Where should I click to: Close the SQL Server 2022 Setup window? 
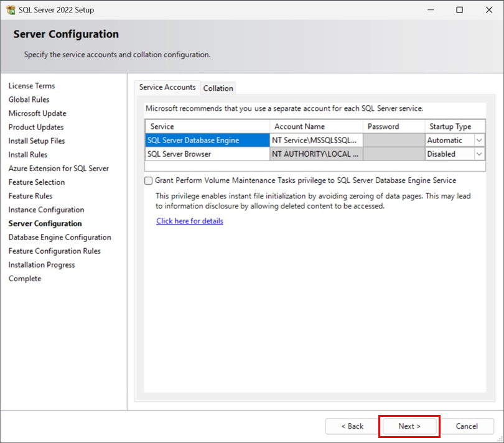pyautogui.click(x=489, y=10)
